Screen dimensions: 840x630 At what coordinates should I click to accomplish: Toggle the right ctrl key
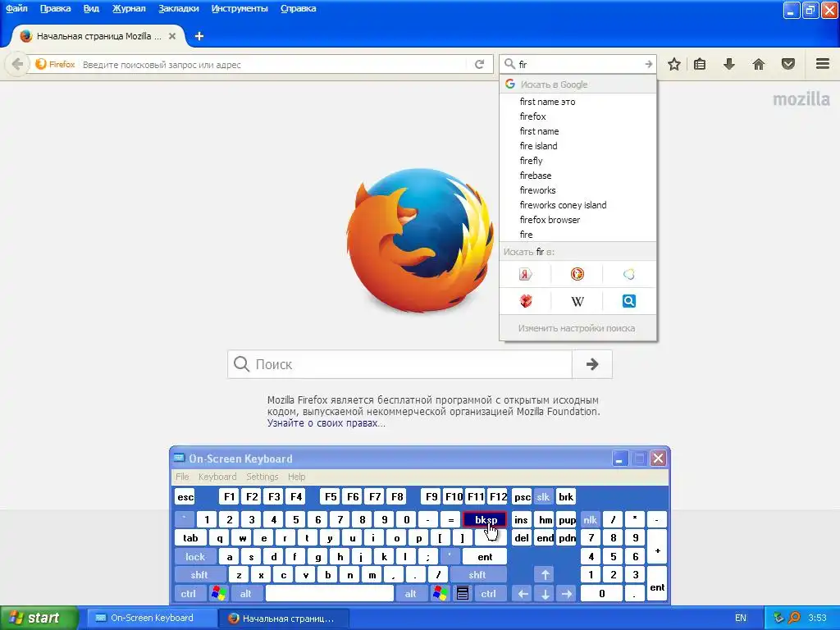[488, 593]
